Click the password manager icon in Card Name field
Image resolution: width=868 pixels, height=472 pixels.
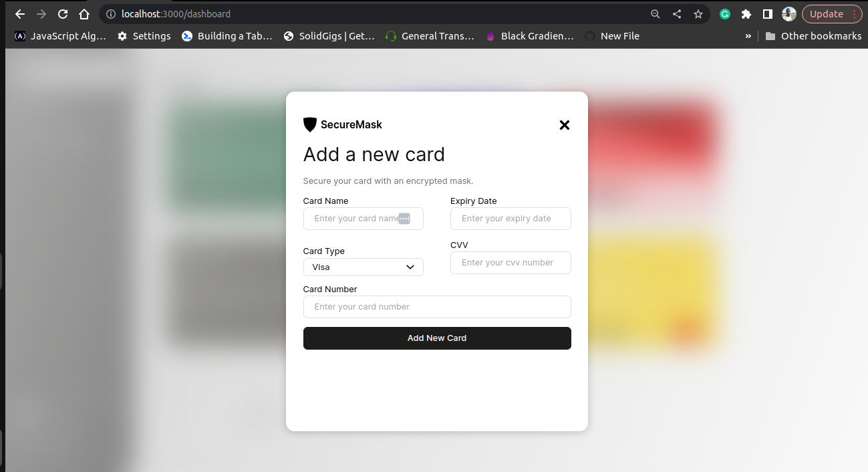(404, 219)
